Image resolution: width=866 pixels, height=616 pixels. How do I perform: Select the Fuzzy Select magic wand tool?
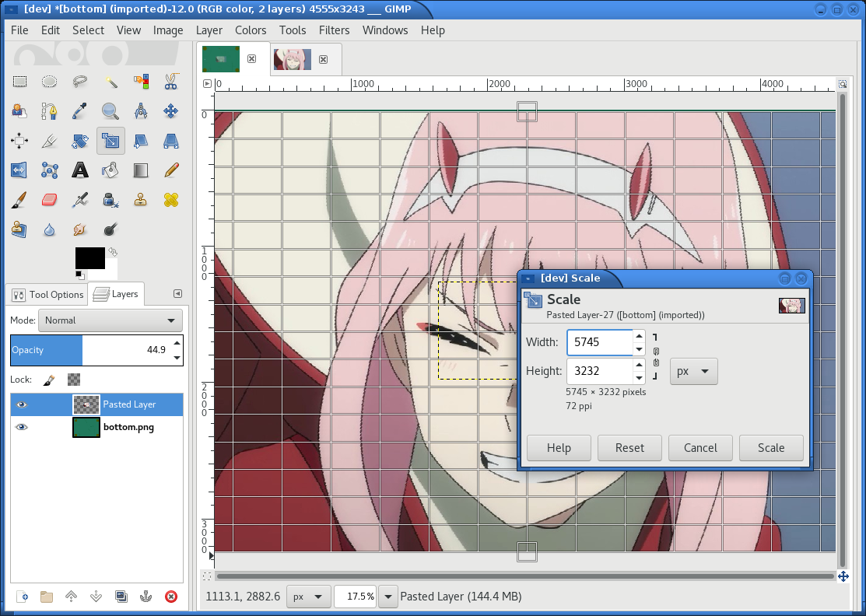[110, 82]
